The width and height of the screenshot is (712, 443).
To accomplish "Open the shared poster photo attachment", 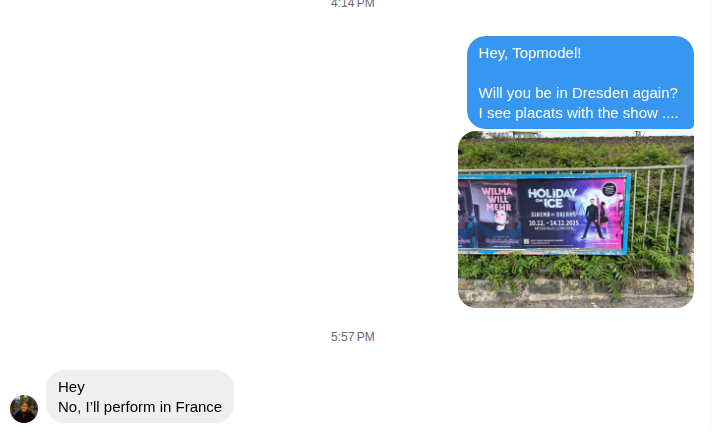I will [576, 219].
